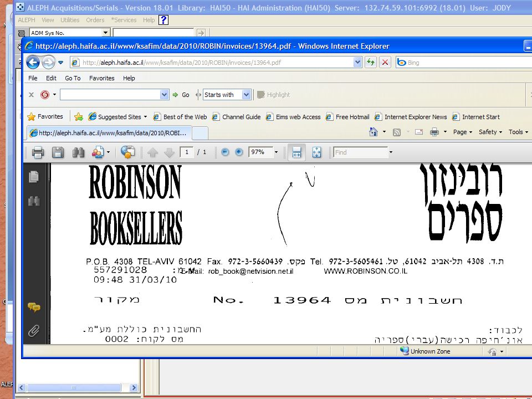532x399 pixels.
Task: Click the IE Home icon in command bar
Action: tap(373, 132)
